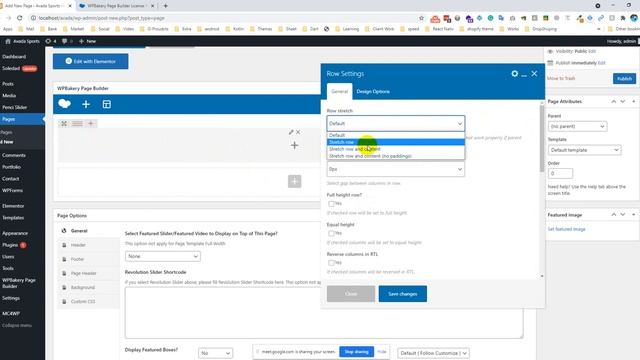The image size is (640, 360).
Task: Open the Avada Sports site home icon
Action: pos(8,41)
